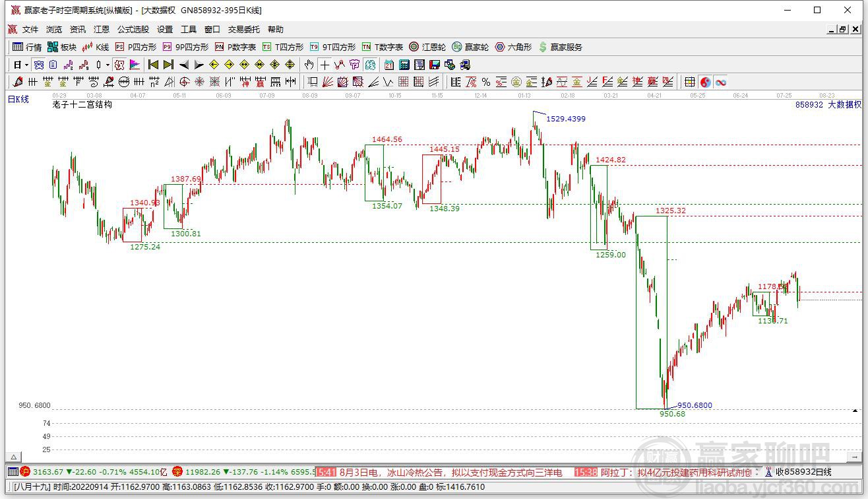The width and height of the screenshot is (868, 499).
Task: Open the 设置 menu
Action: click(165, 30)
